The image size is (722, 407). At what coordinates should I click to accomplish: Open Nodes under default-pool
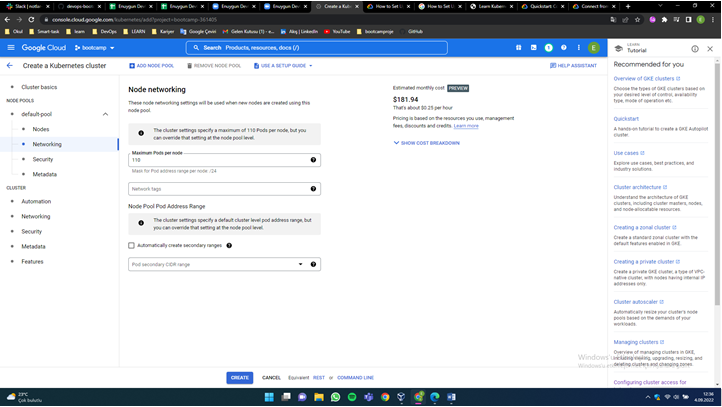pyautogui.click(x=41, y=129)
